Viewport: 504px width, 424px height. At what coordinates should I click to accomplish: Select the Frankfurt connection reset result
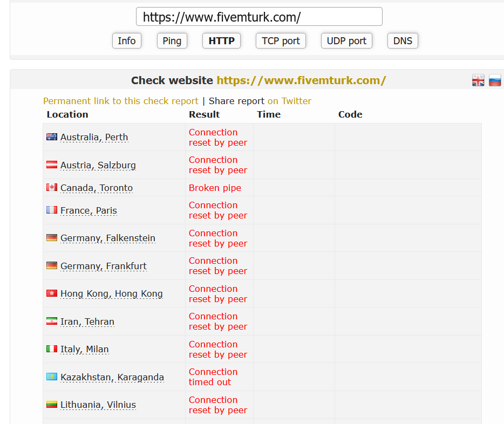pyautogui.click(x=218, y=265)
